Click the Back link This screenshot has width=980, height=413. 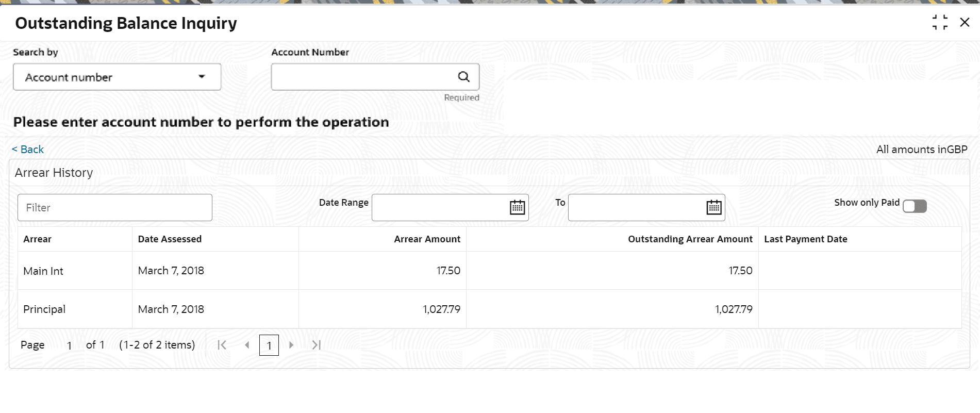[x=28, y=150]
